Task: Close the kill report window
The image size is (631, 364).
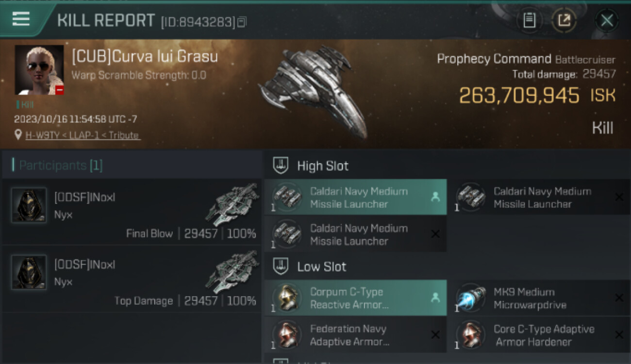Action: point(607,20)
